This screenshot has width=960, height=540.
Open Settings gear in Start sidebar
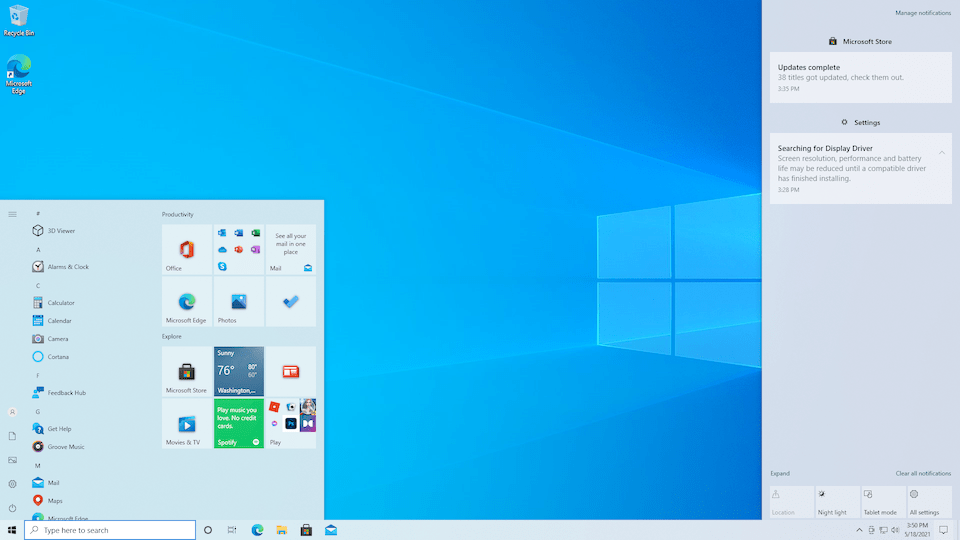click(12, 484)
